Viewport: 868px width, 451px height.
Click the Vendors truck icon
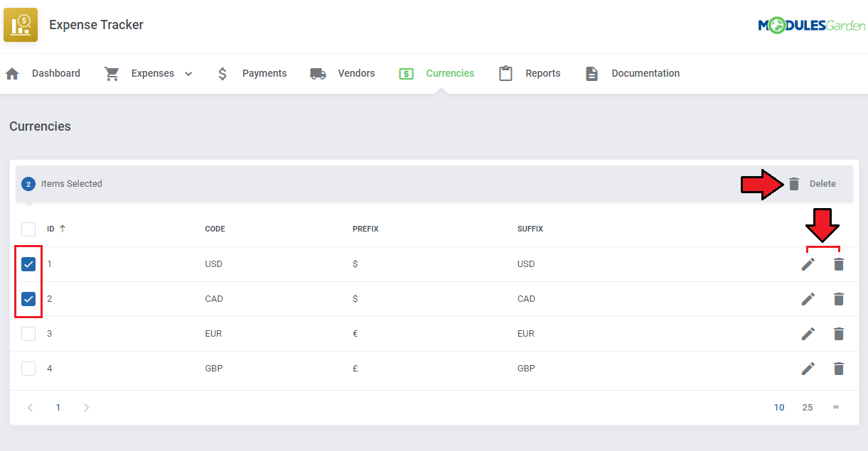click(318, 73)
